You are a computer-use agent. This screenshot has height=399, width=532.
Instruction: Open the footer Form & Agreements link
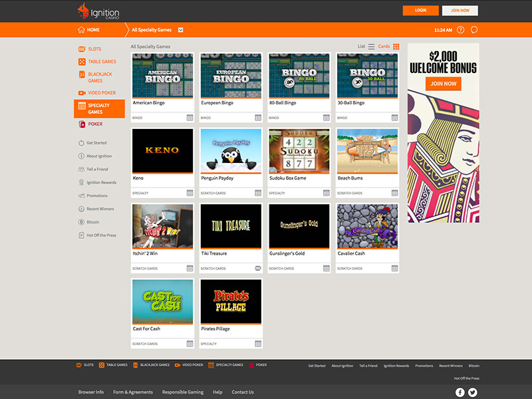pos(133,392)
